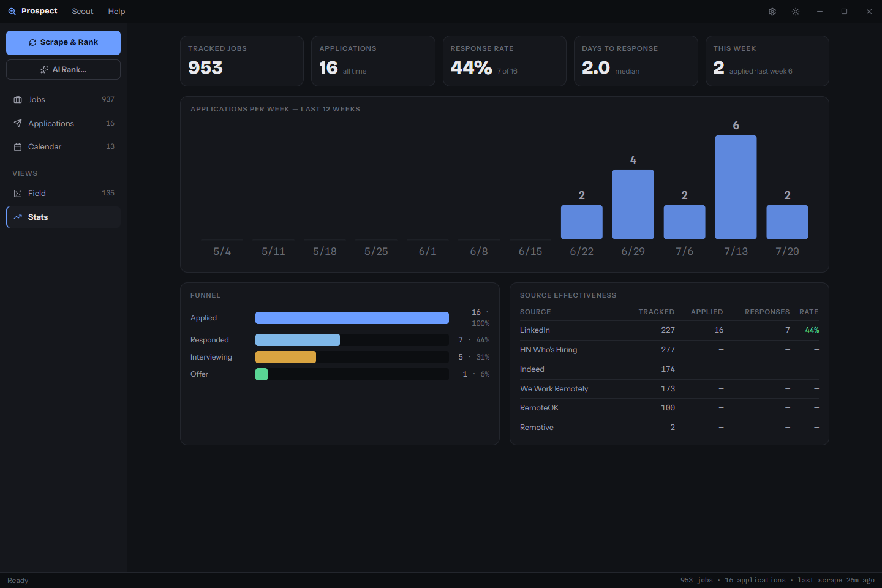This screenshot has height=588, width=882.
Task: Click the Field scatter chart icon
Action: [x=18, y=194]
